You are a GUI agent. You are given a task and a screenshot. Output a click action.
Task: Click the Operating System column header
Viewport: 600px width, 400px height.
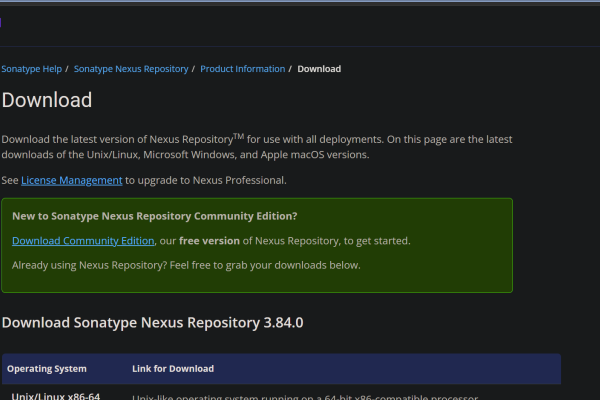(47, 369)
